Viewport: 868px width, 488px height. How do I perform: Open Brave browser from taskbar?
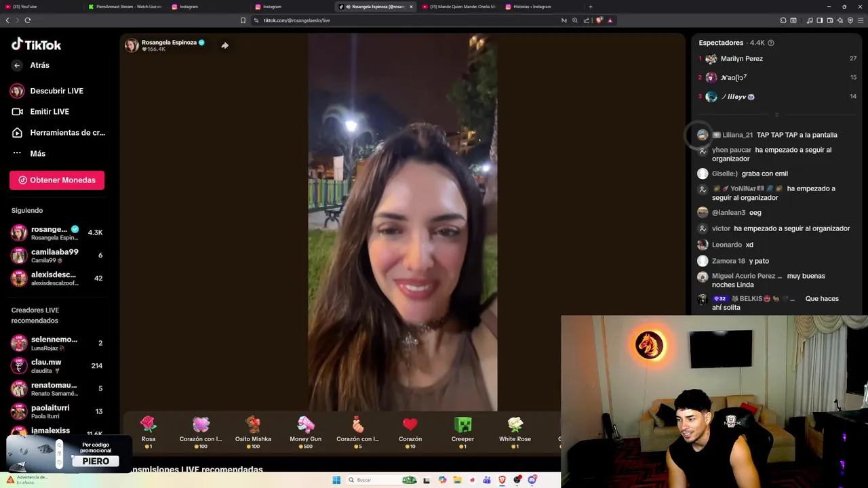click(502, 480)
